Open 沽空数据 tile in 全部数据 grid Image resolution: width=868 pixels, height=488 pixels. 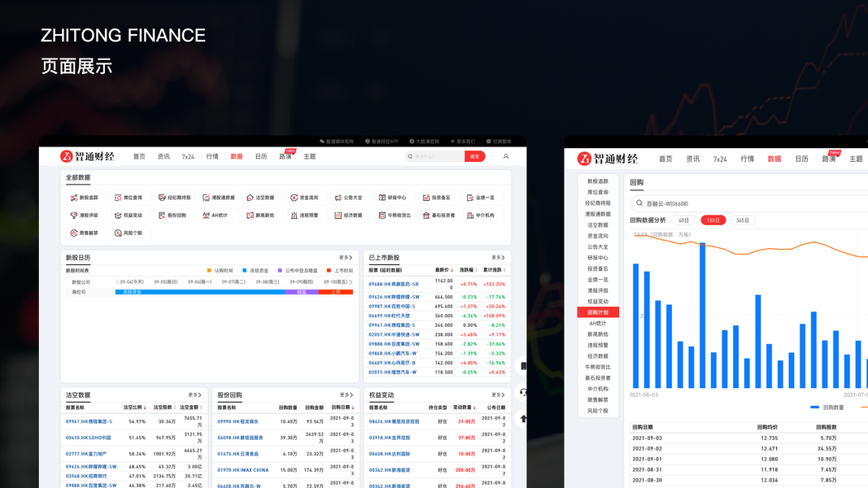(261, 198)
